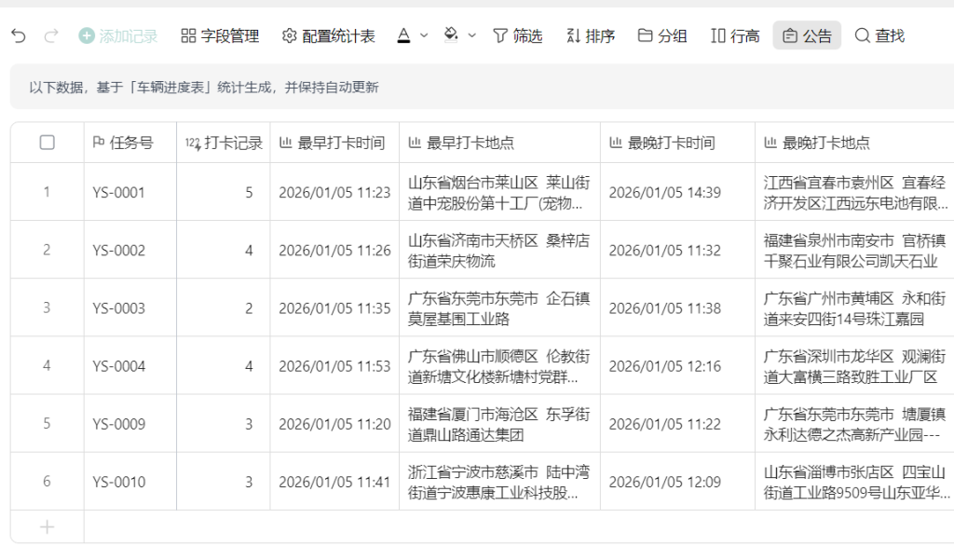Select the 山东省济南市天桥区 location cell

click(x=499, y=250)
